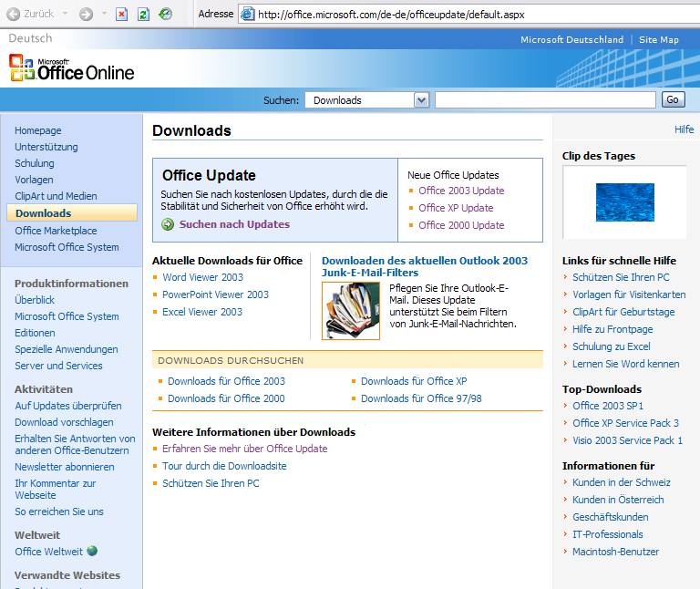This screenshot has width=700, height=589.
Task: Open IT-Professionals link
Action: [x=608, y=534]
